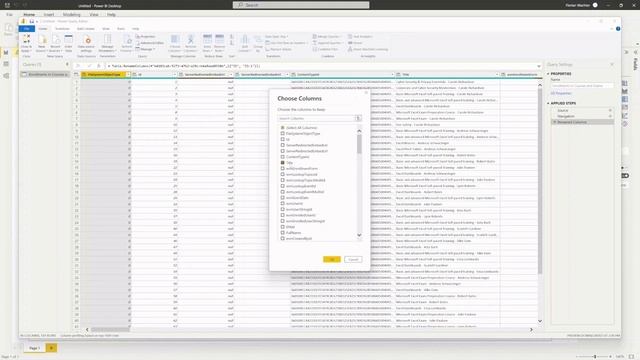Click the Properties ribbon icon

coord(146,37)
